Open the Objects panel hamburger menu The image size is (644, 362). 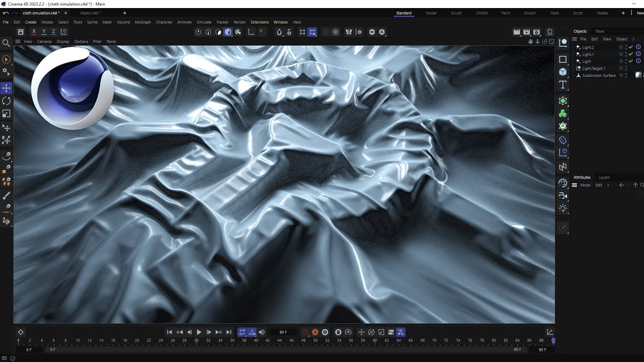point(575,39)
